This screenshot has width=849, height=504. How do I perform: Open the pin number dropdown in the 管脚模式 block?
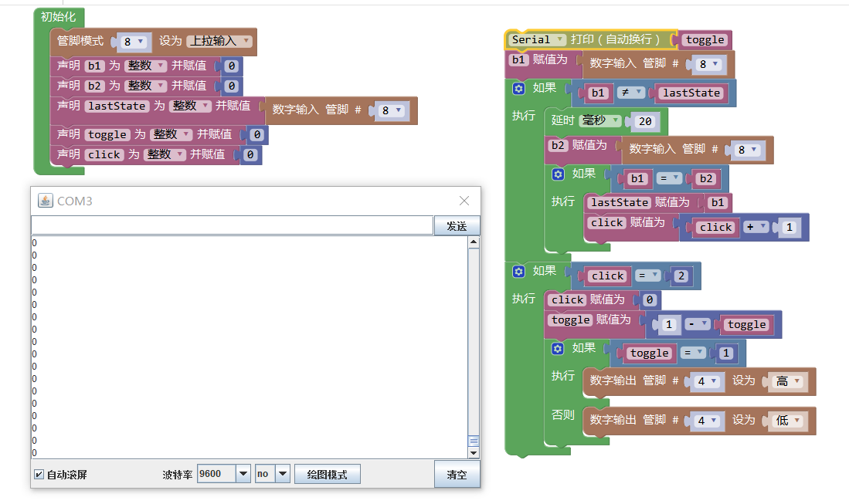pos(133,42)
